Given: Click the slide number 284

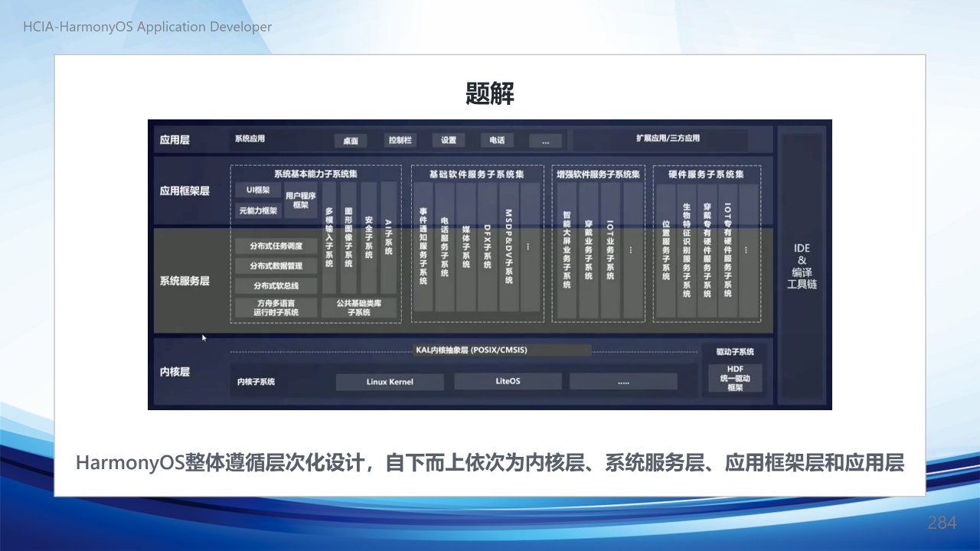Looking at the screenshot, I should coord(942,523).
